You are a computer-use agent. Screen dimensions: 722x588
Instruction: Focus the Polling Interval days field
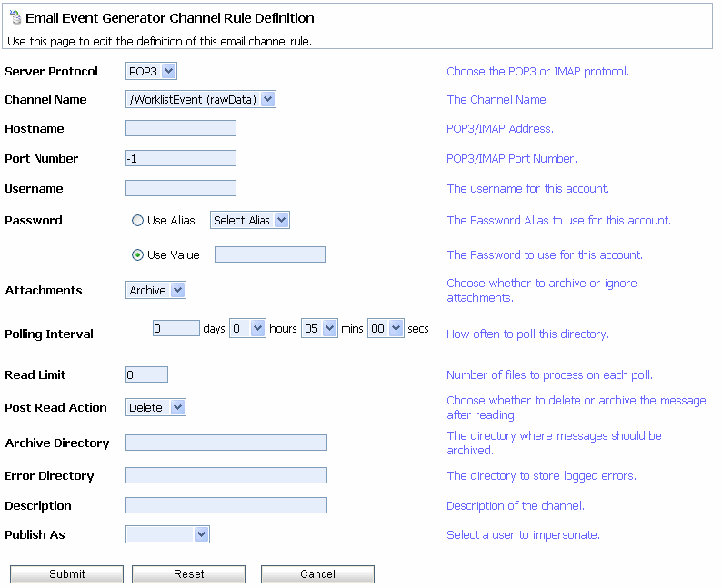click(176, 328)
